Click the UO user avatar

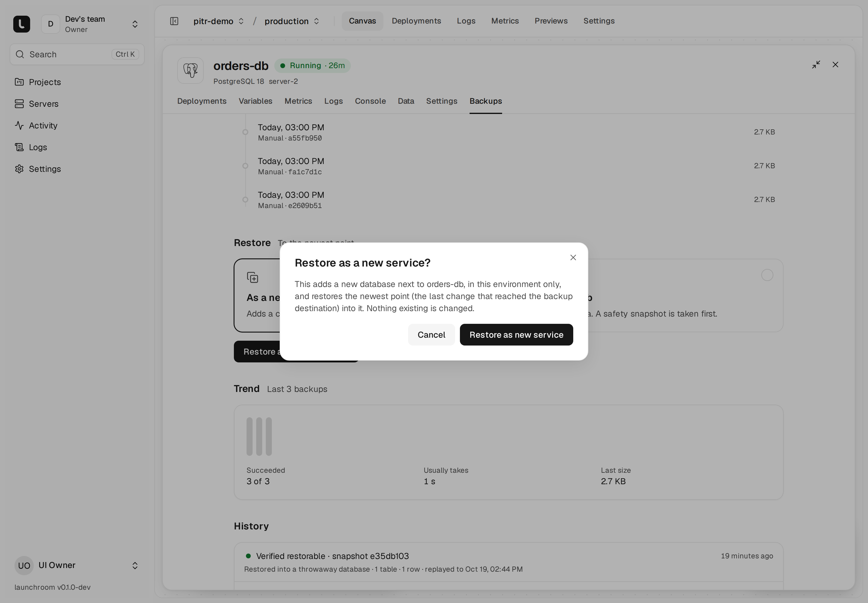pyautogui.click(x=24, y=566)
